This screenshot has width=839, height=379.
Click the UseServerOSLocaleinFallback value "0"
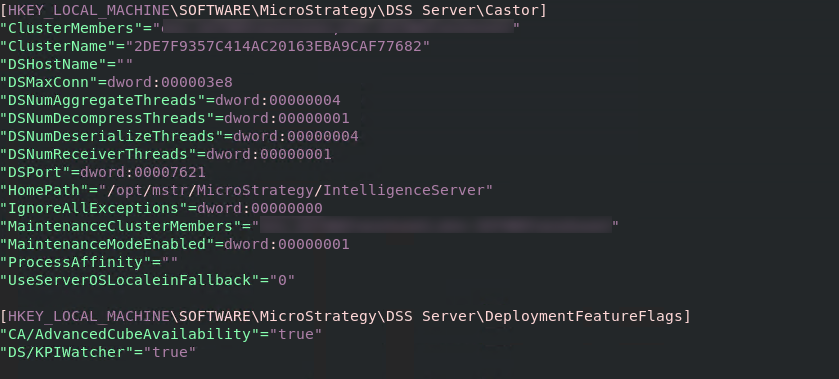[x=282, y=280]
